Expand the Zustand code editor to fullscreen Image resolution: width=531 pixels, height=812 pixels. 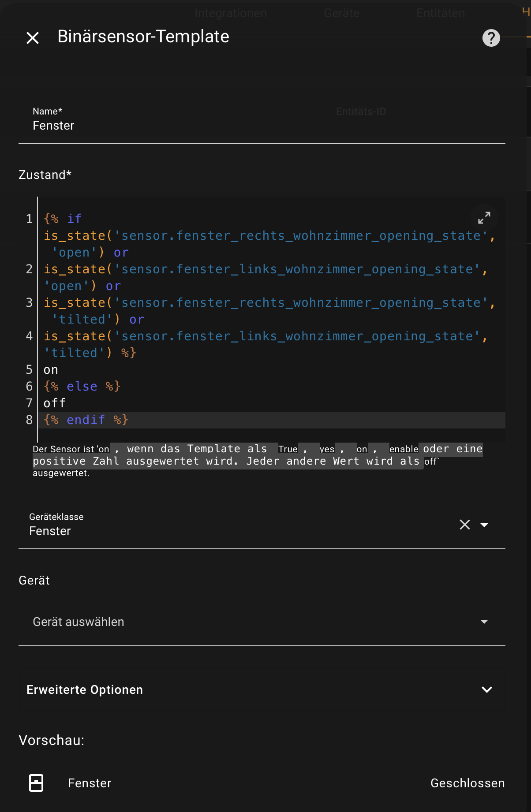(x=484, y=218)
